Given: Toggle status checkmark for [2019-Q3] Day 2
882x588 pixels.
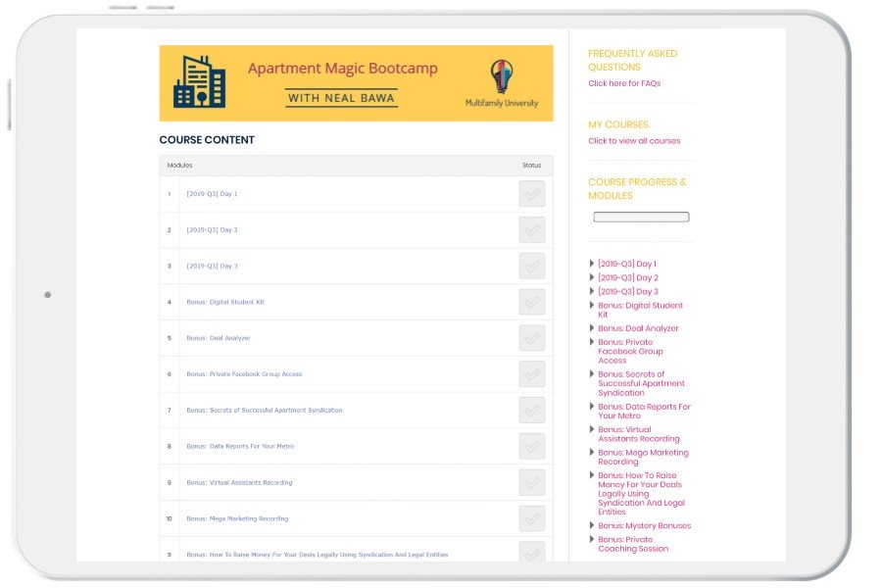Looking at the screenshot, I should [x=531, y=229].
